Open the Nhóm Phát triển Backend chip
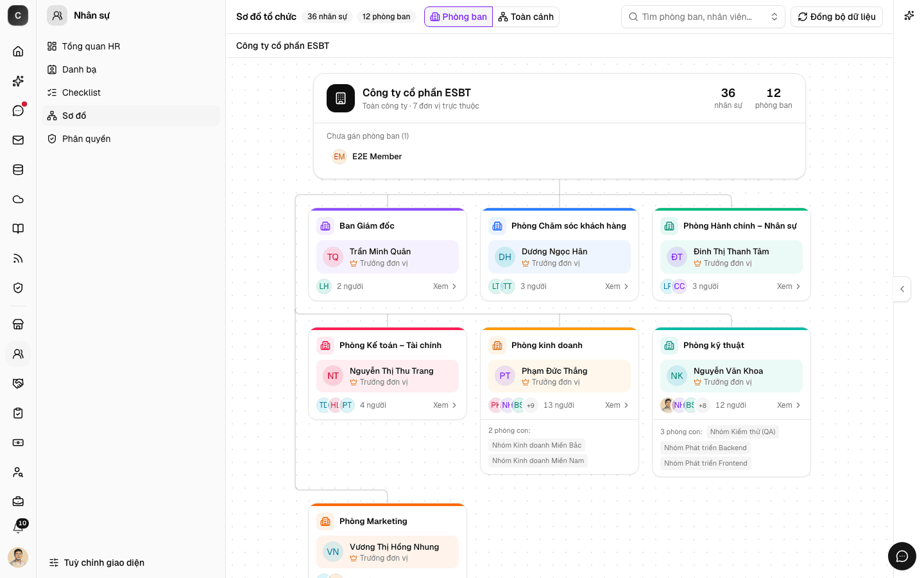924x578 pixels. (x=705, y=448)
